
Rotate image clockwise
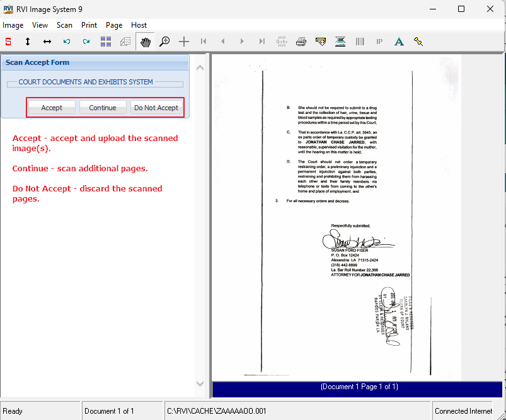(x=86, y=42)
